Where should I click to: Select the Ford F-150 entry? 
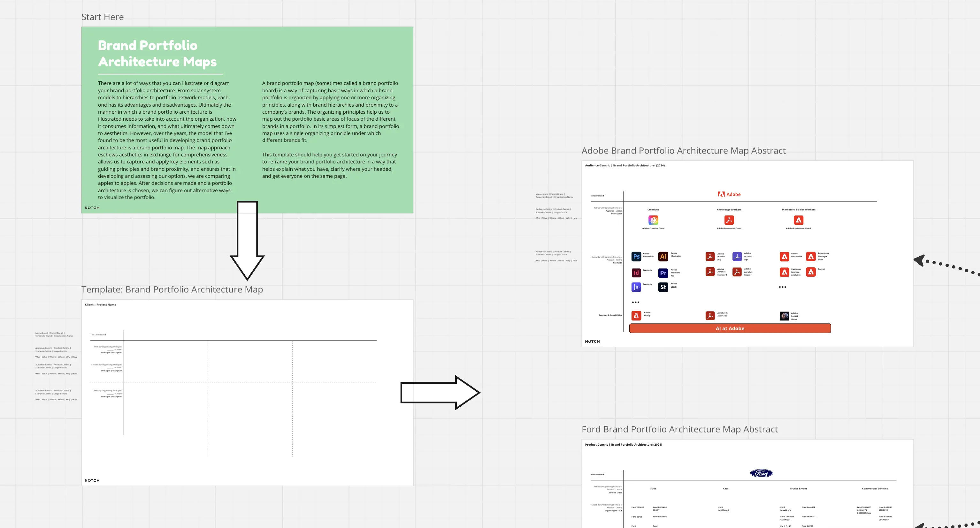point(785,526)
